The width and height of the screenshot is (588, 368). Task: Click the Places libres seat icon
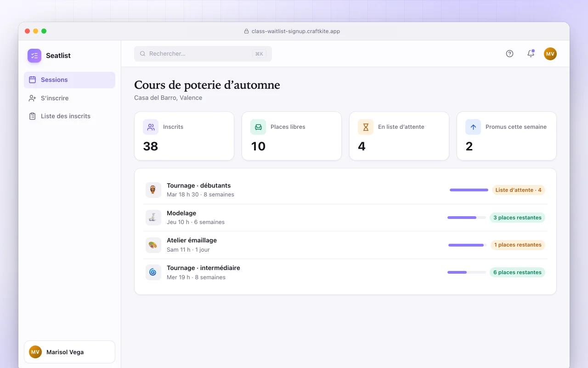258,127
